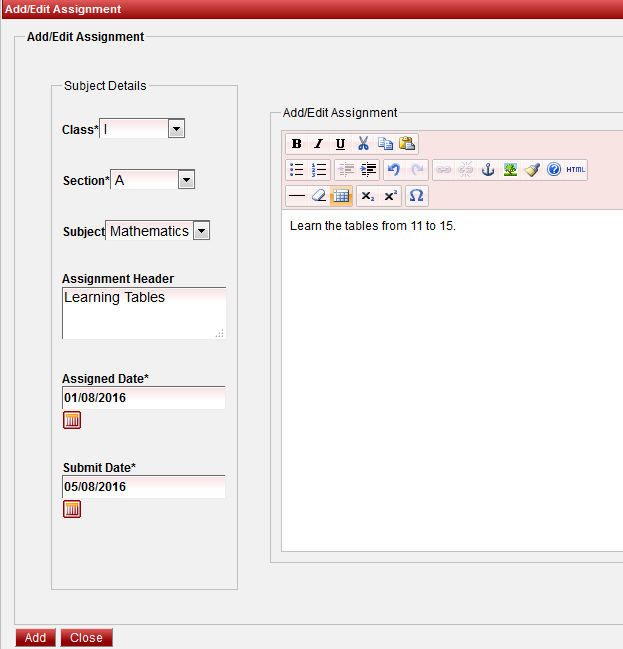Open the Class dropdown
Image resolution: width=623 pixels, height=649 pixels.
tap(176, 129)
